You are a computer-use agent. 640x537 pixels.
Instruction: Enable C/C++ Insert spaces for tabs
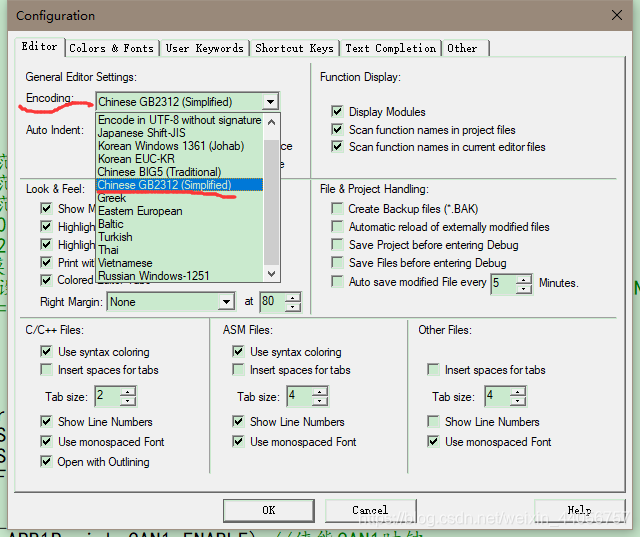point(46,370)
